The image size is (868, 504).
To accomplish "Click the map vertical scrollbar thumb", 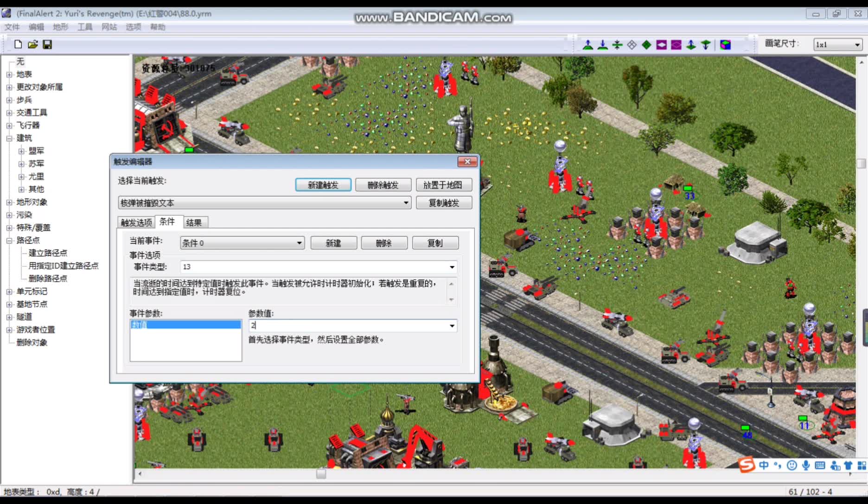I will [862, 164].
